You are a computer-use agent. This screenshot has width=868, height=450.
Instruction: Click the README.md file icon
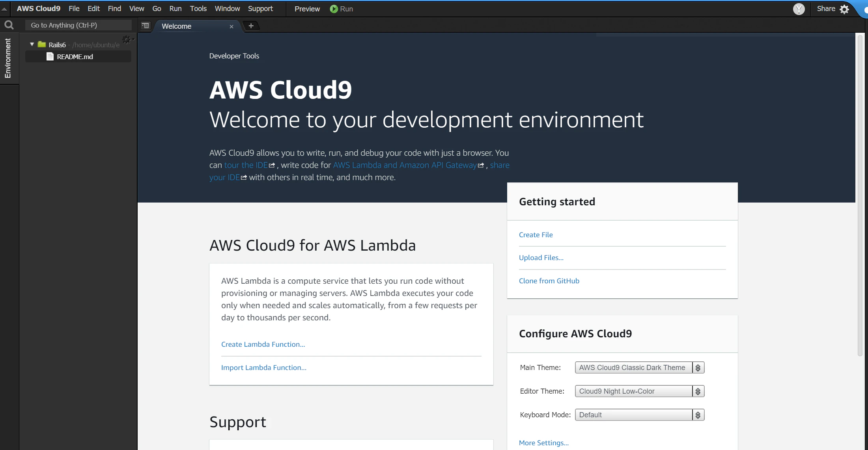tap(50, 56)
